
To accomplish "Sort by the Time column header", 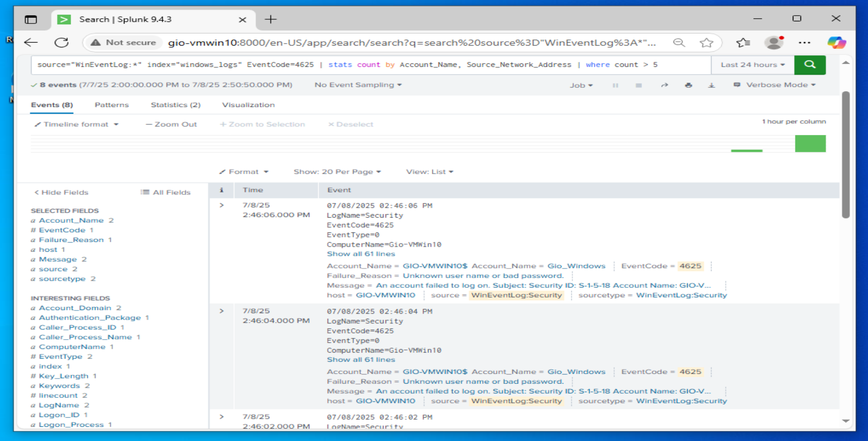I will click(253, 190).
